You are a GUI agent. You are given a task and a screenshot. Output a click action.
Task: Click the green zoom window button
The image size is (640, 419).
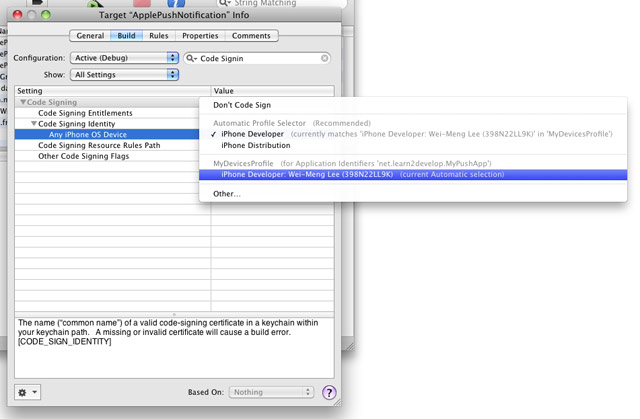45,16
